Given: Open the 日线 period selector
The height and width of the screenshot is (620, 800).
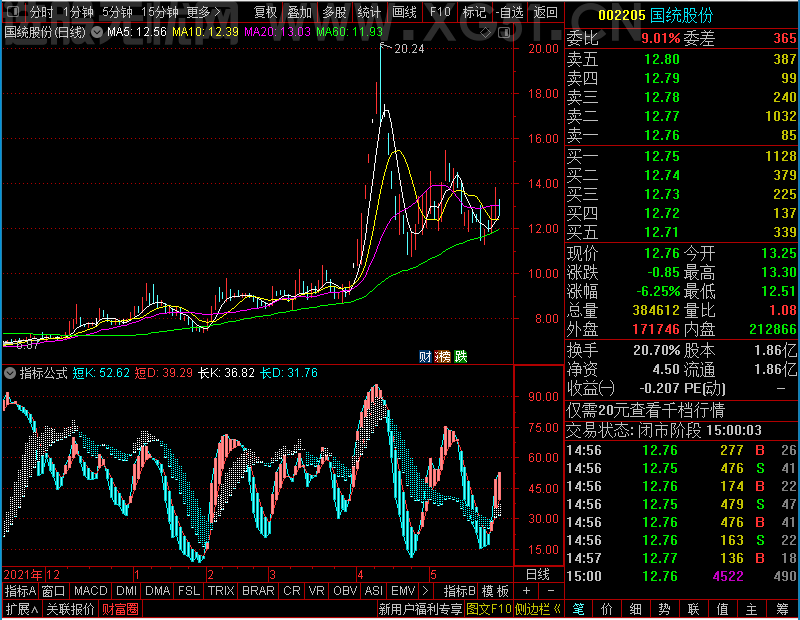Looking at the screenshot, I should [x=538, y=575].
